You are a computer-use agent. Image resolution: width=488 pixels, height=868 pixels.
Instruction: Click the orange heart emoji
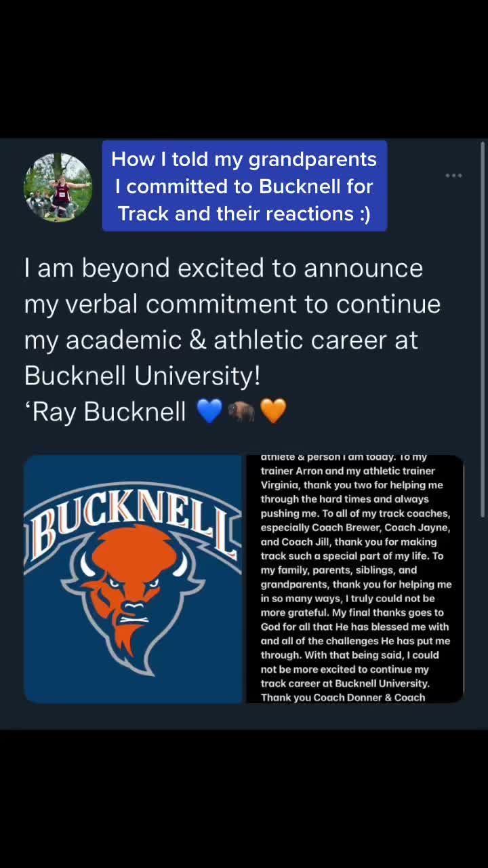click(x=273, y=411)
